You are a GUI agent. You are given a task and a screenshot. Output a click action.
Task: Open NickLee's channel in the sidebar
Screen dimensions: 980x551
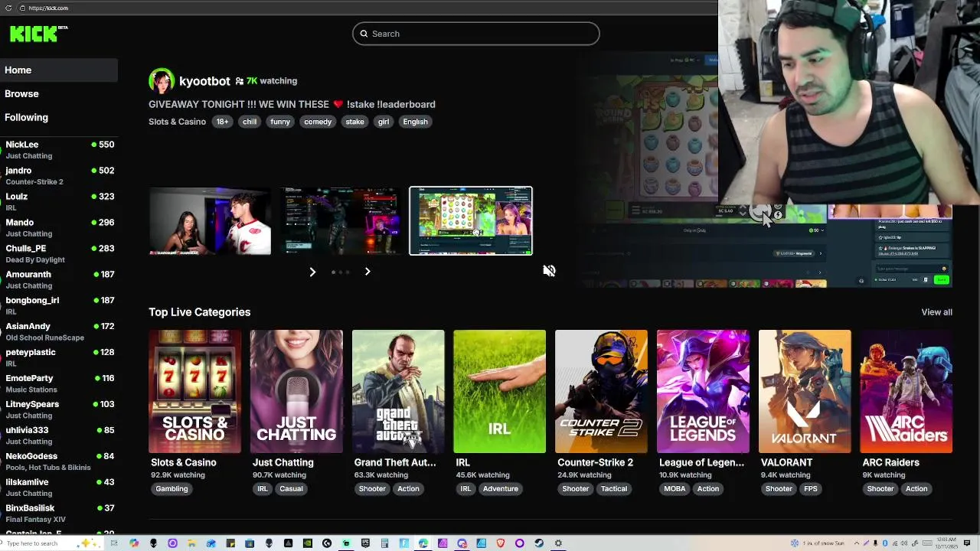tap(59, 150)
